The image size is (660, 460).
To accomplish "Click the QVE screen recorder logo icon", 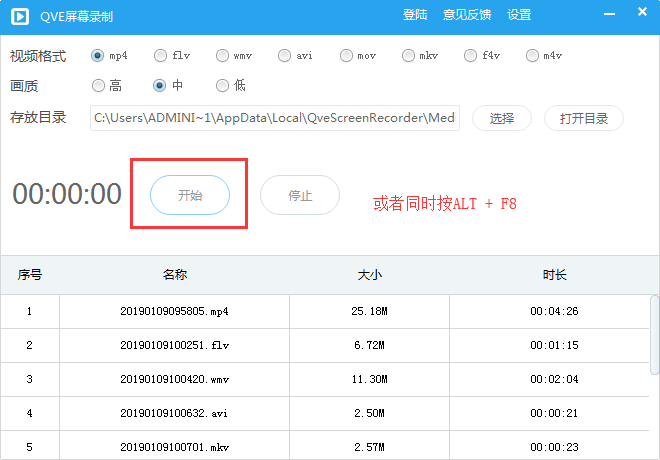I will 20,17.
